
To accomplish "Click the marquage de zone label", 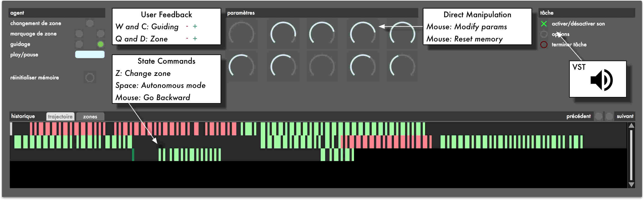I will 33,34.
